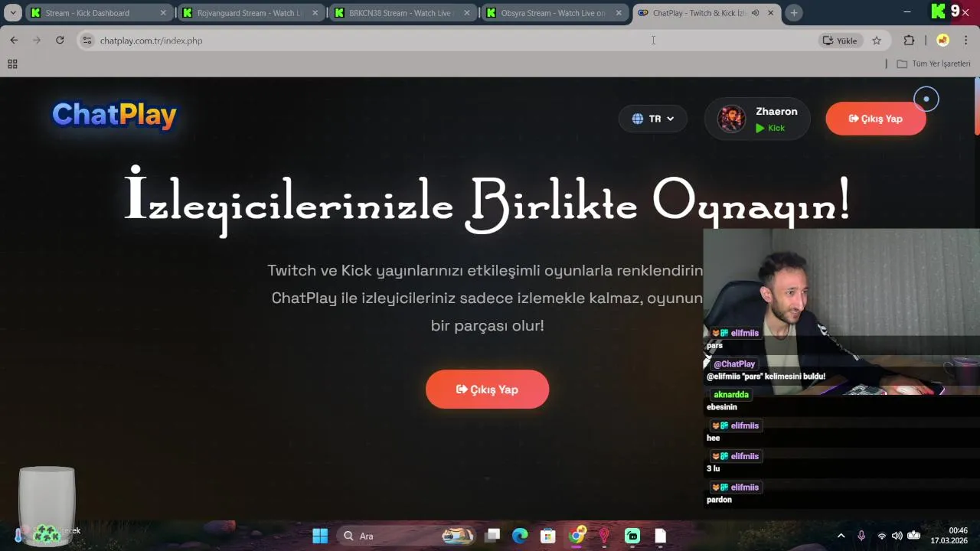Click the ChatPlay logo
The height and width of the screenshot is (551, 980).
point(114,115)
